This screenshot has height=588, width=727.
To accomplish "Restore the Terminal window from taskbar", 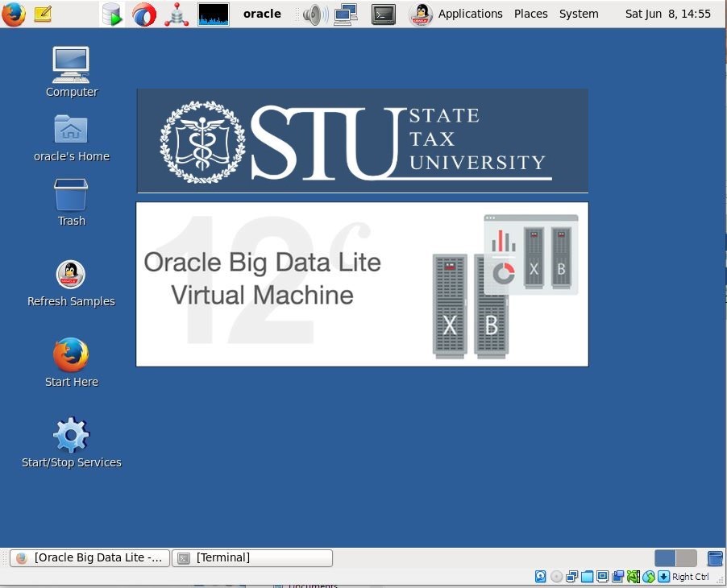I will point(252,558).
